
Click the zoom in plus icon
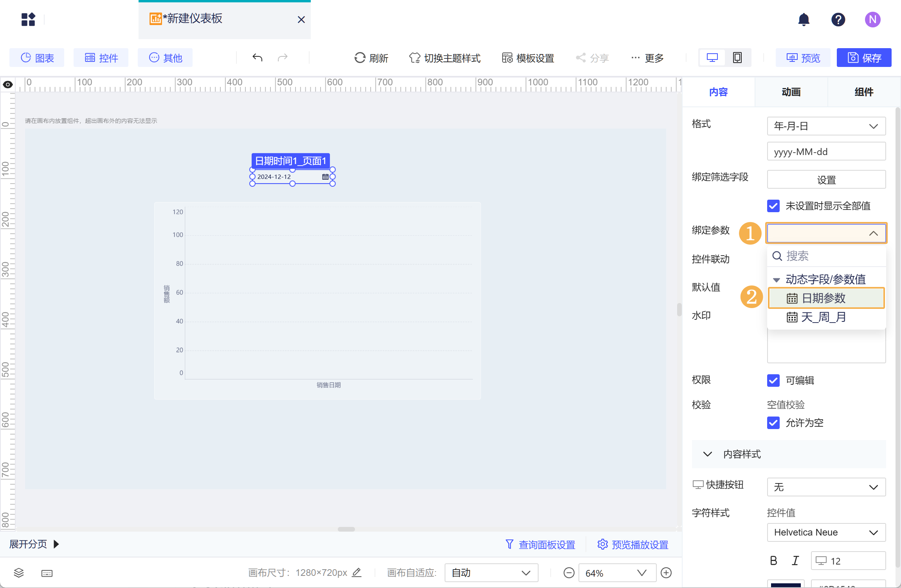[666, 573]
